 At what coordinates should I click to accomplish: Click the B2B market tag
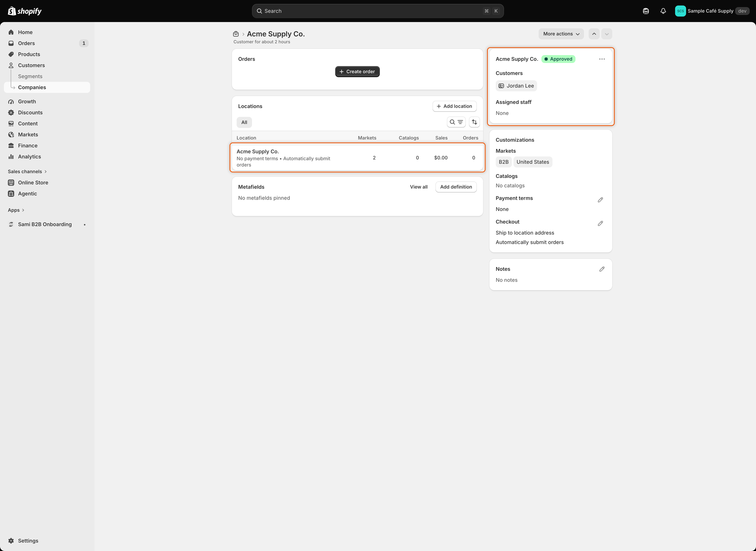coord(504,162)
